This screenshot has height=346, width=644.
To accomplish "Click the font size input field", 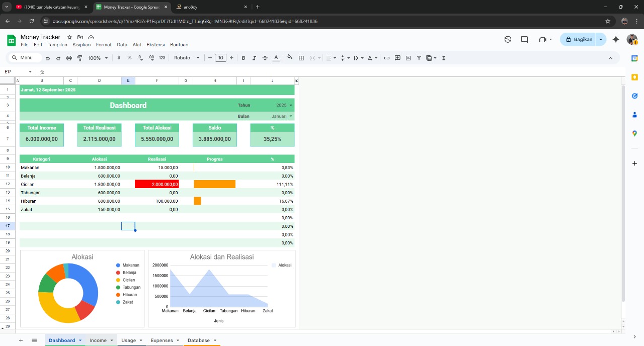I will coord(220,58).
